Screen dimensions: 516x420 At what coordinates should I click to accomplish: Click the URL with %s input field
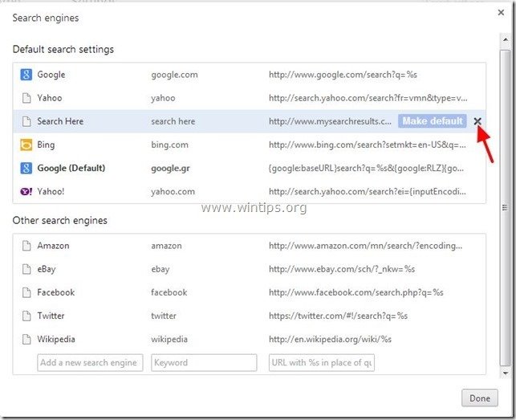(x=321, y=363)
